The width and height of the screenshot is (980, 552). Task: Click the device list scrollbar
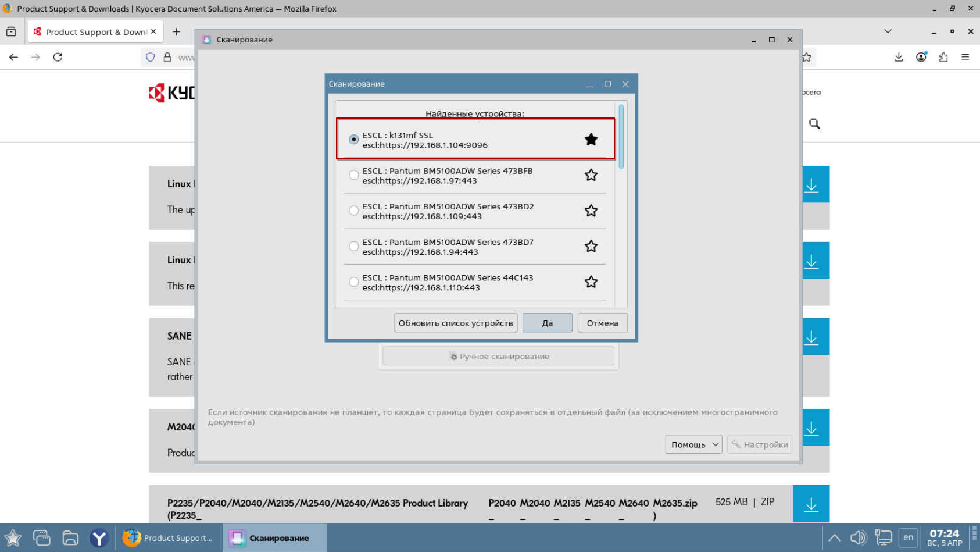click(621, 137)
